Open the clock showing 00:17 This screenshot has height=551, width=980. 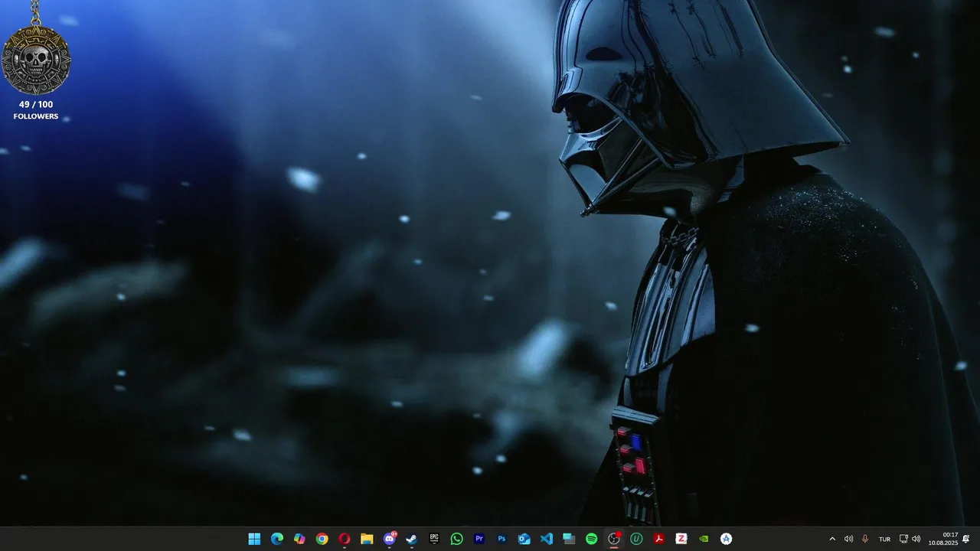(x=943, y=539)
